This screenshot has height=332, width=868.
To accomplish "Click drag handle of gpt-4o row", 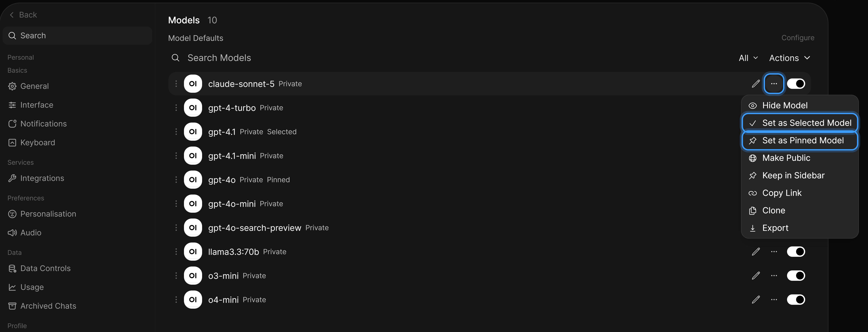I will coord(176,179).
